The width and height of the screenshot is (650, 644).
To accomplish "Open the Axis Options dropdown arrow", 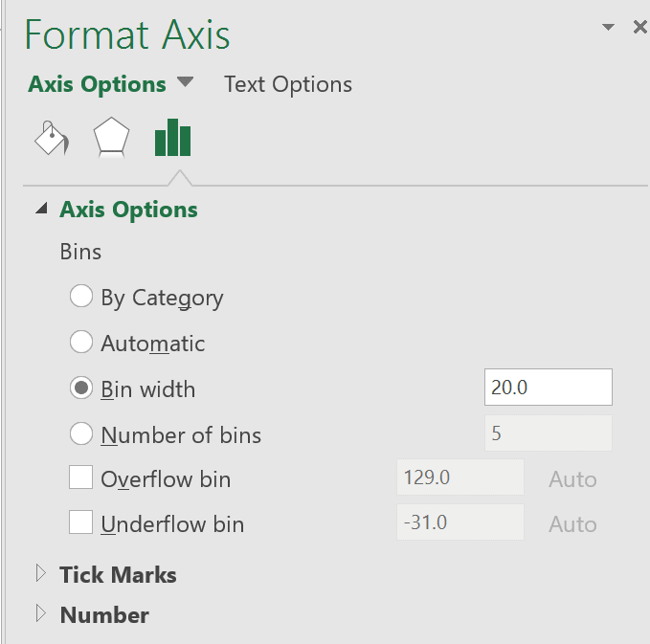I will click(185, 83).
